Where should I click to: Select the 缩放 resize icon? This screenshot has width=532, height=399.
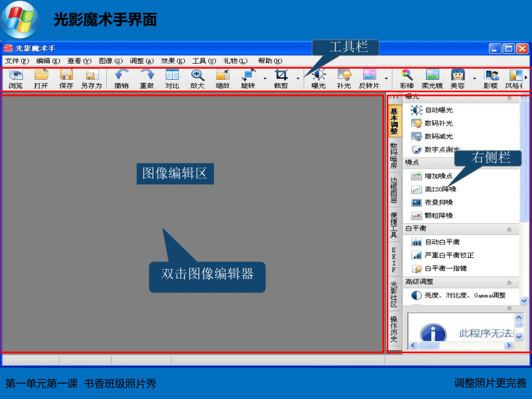(x=223, y=79)
